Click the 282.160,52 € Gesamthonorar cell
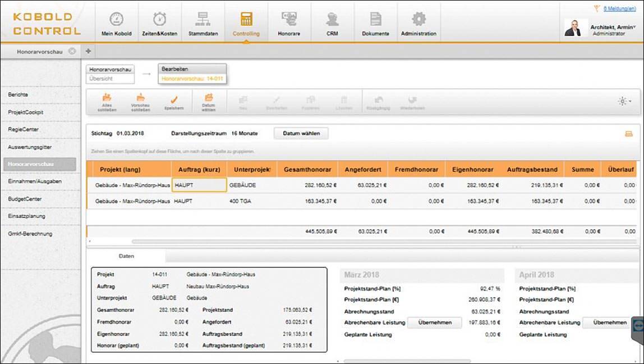 point(307,185)
